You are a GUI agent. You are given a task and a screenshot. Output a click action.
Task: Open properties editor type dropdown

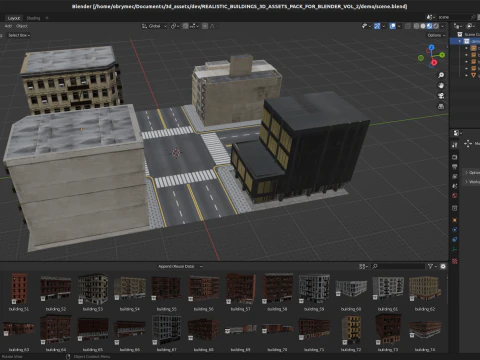coord(457,133)
